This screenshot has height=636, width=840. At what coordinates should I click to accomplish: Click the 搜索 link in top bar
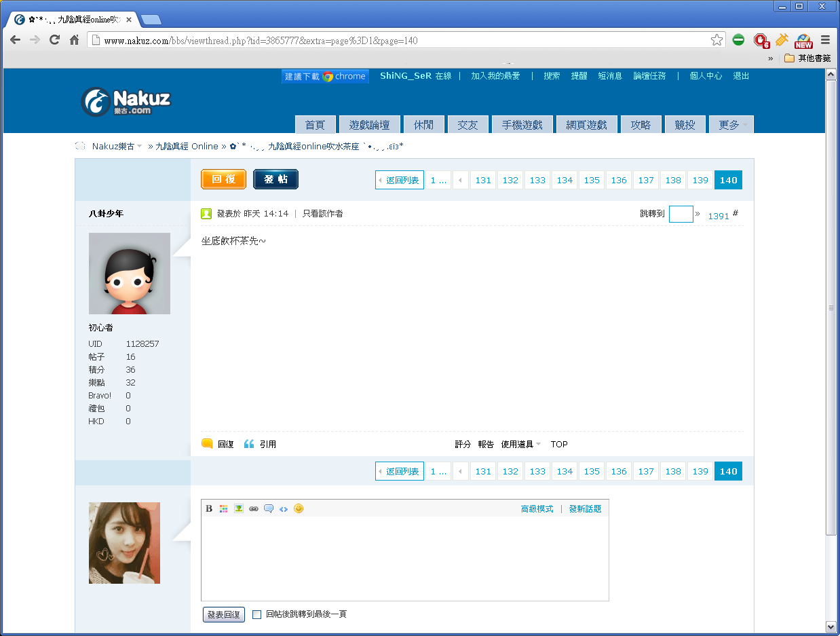point(552,76)
